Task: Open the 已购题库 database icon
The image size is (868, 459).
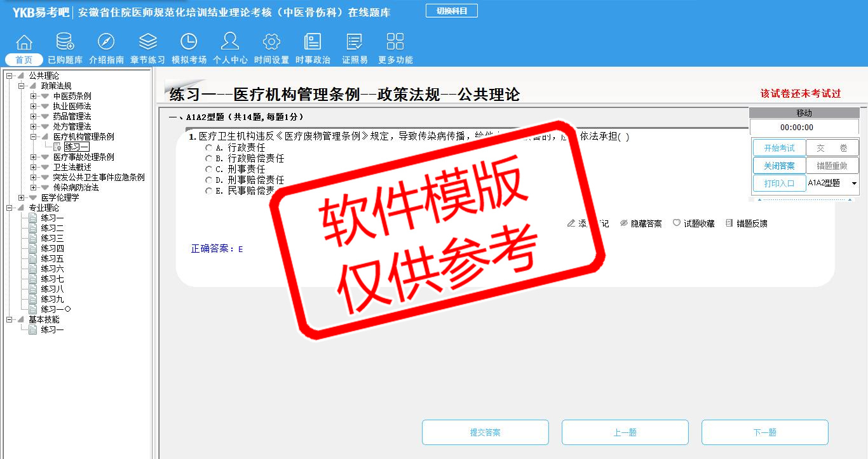Action: click(65, 43)
